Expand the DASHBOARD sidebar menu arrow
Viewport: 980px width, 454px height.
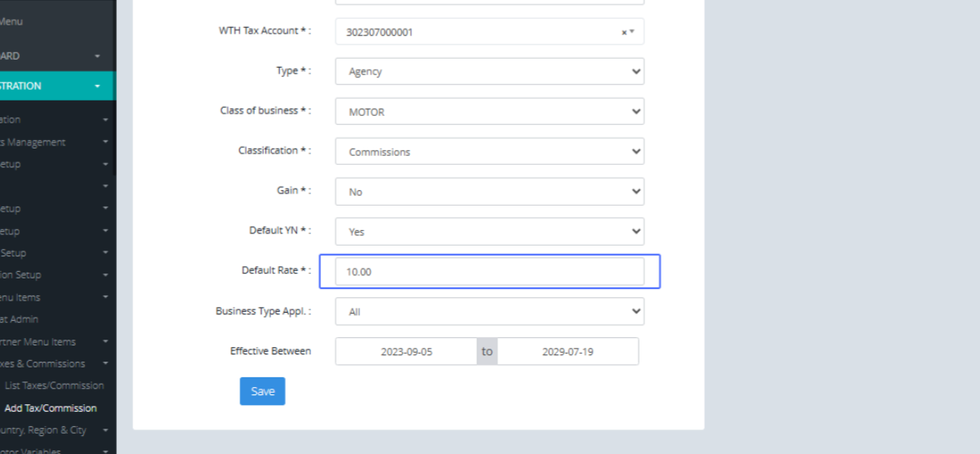[x=97, y=56]
